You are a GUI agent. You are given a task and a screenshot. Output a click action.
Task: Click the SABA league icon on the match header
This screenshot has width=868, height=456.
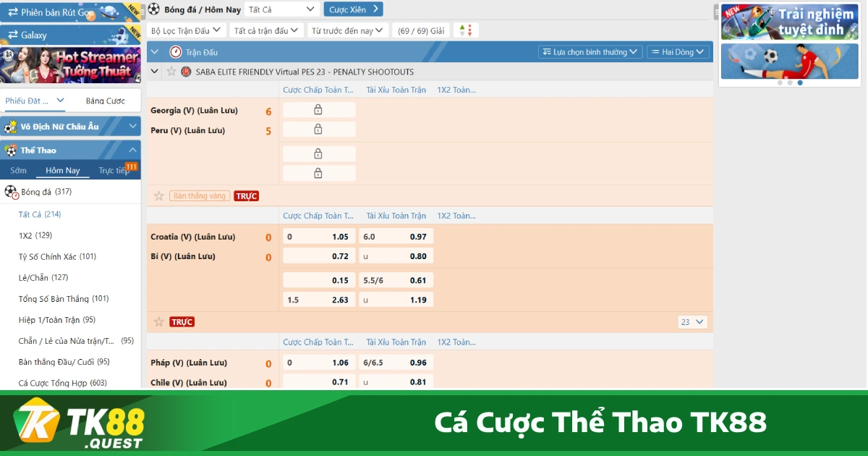(184, 72)
